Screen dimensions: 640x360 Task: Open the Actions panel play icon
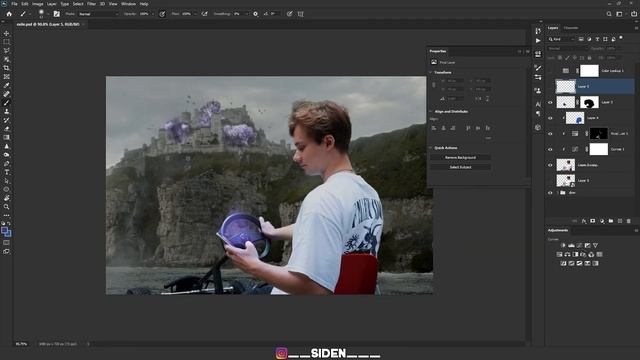pos(538,41)
